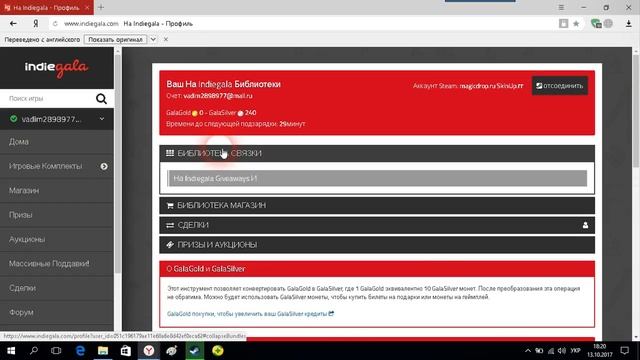This screenshot has width=640, height=360.
Task: Open the Indiegala Giveaways #1 bundle row
Action: 377,178
